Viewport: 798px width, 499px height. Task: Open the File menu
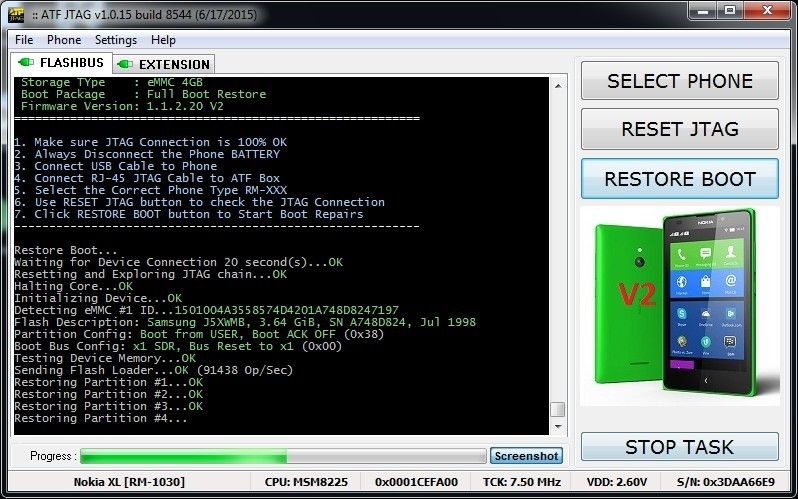[24, 40]
